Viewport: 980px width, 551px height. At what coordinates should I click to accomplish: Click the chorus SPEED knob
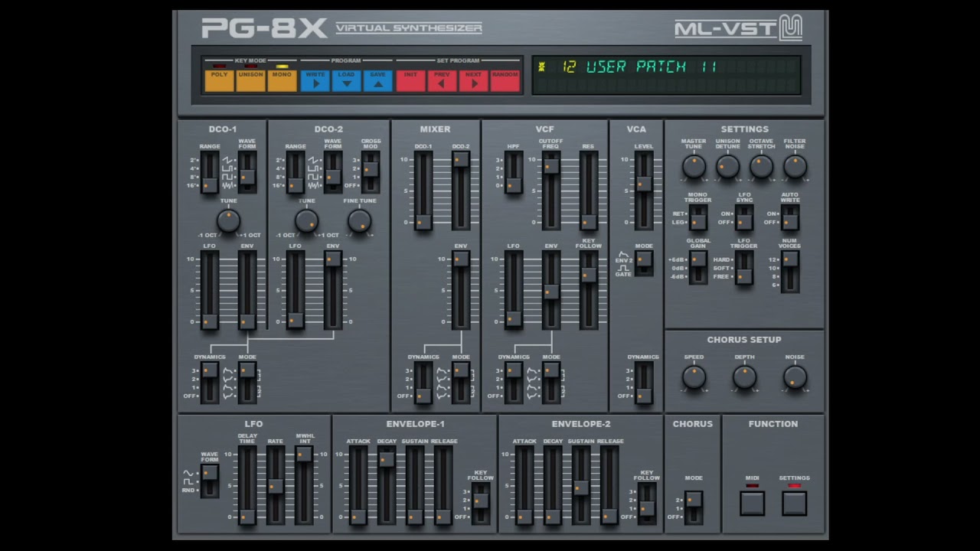[x=694, y=377]
